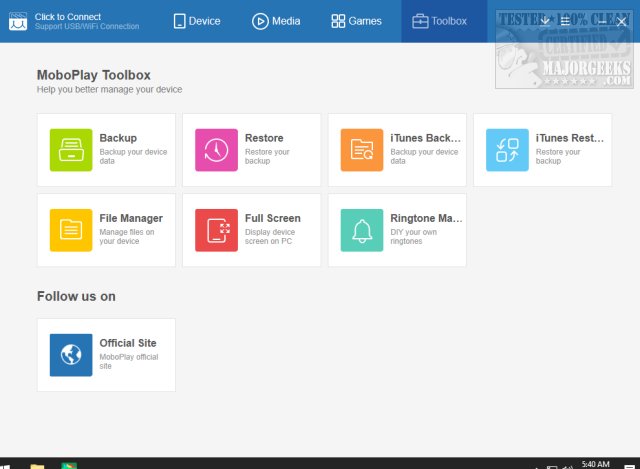Open the yellow File Manager icon
This screenshot has width=640, height=469.
[x=71, y=230]
